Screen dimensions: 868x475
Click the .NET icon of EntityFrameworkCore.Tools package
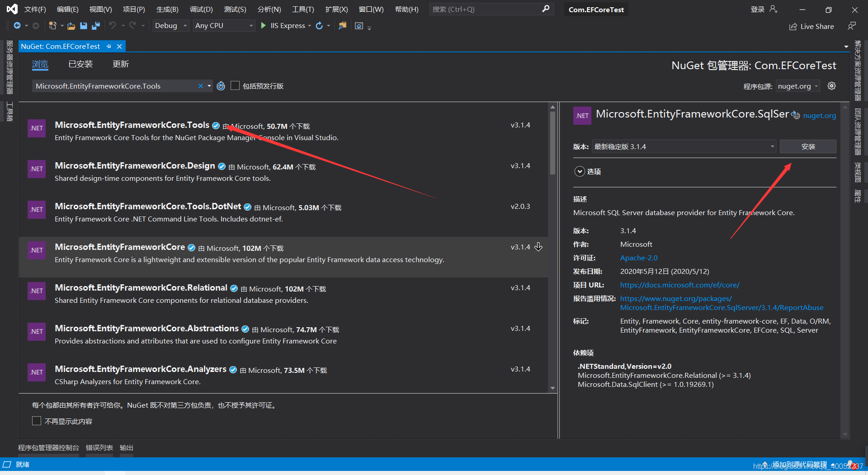pos(37,128)
